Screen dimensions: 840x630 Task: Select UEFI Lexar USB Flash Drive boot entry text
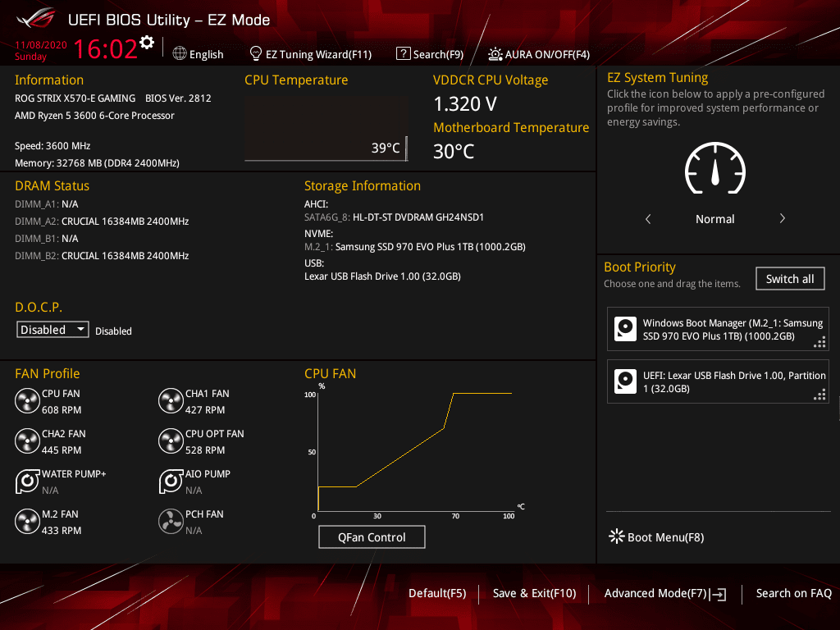click(x=734, y=382)
